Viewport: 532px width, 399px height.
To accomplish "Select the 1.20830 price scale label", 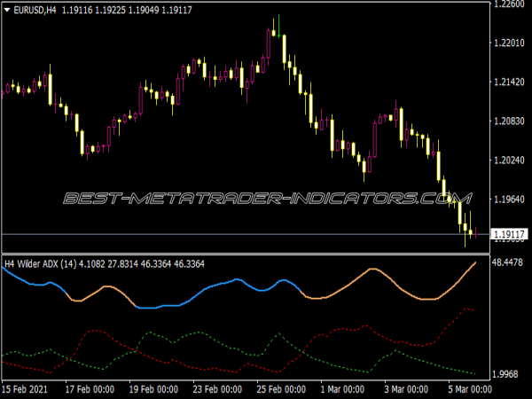I will 509,121.
